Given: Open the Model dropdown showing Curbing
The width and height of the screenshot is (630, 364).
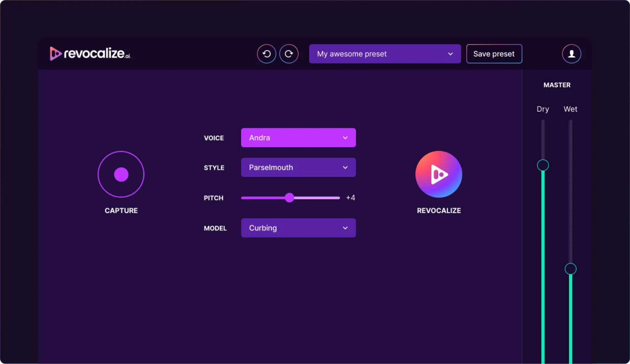Looking at the screenshot, I should [298, 228].
